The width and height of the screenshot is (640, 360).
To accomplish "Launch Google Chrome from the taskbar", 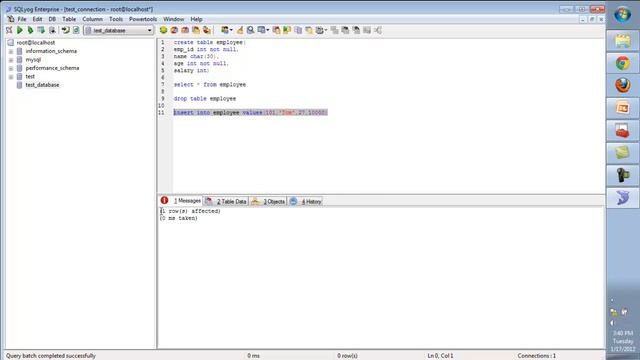I will tap(623, 63).
